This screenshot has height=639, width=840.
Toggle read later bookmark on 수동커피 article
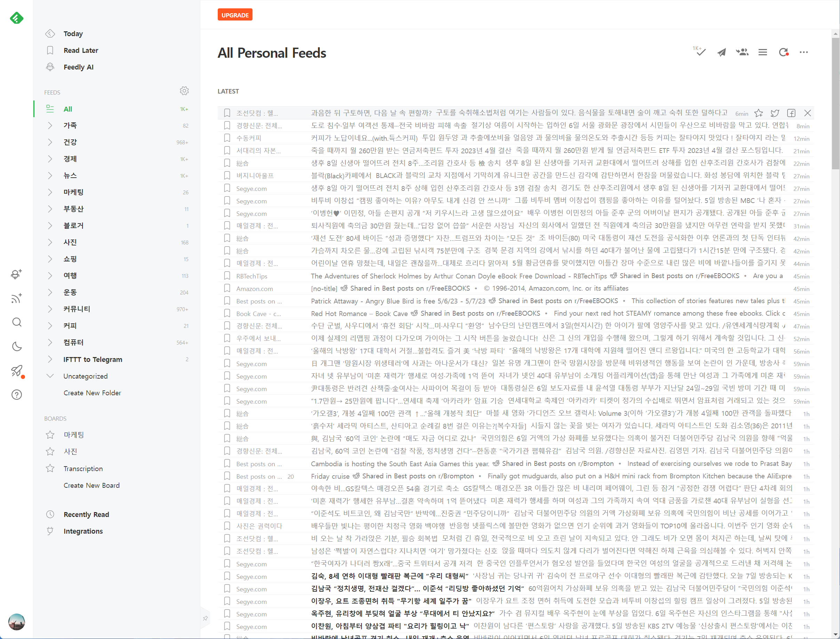pyautogui.click(x=227, y=138)
